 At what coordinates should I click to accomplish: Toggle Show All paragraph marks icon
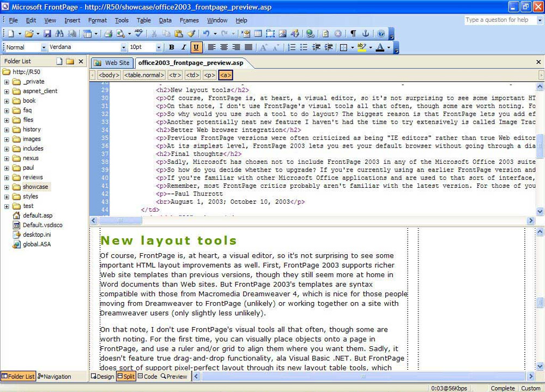coord(353,34)
